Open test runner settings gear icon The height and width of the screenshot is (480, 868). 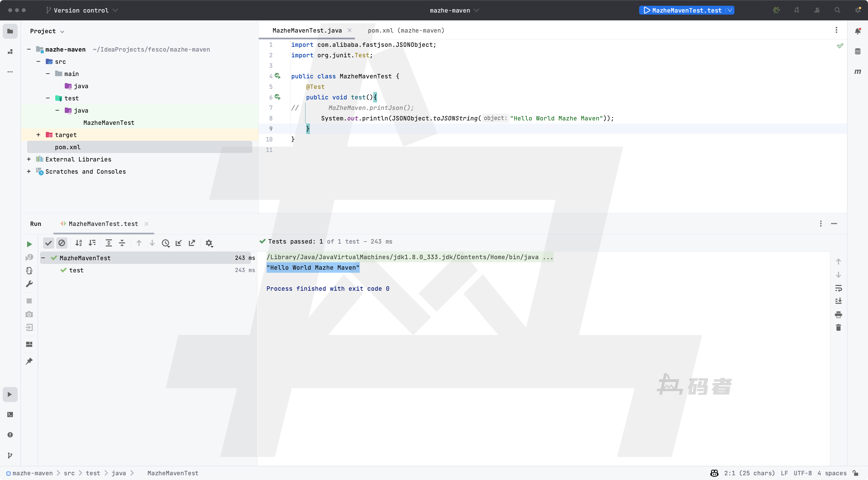click(x=209, y=243)
